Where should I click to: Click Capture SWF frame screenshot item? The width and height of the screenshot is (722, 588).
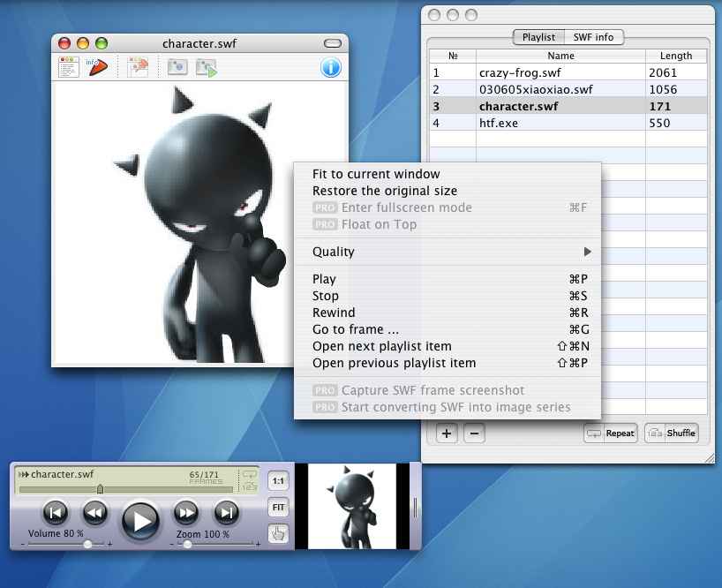447,390
